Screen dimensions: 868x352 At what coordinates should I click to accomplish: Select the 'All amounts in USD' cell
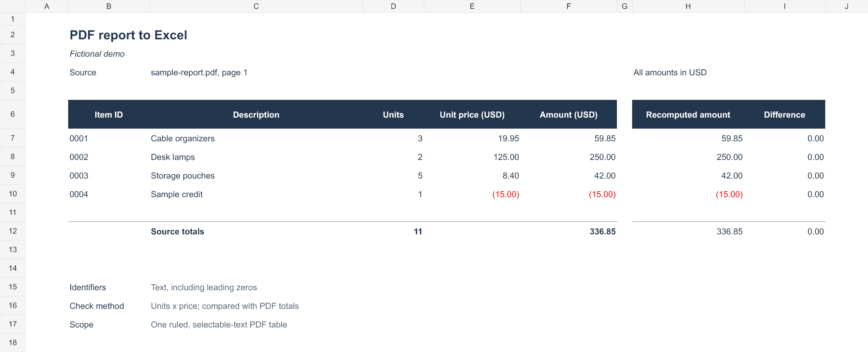(670, 72)
